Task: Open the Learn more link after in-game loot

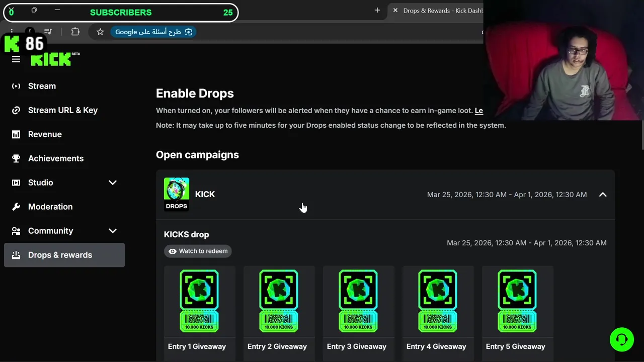Action: 479,111
